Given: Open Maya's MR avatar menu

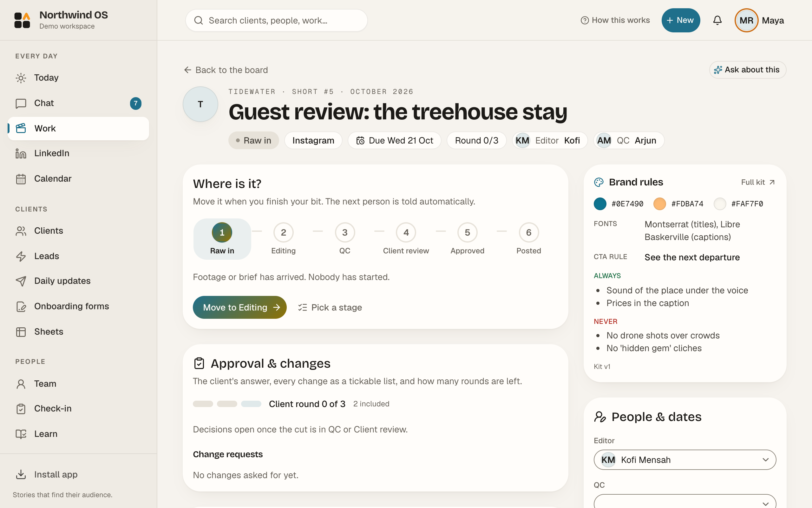Looking at the screenshot, I should [x=746, y=20].
